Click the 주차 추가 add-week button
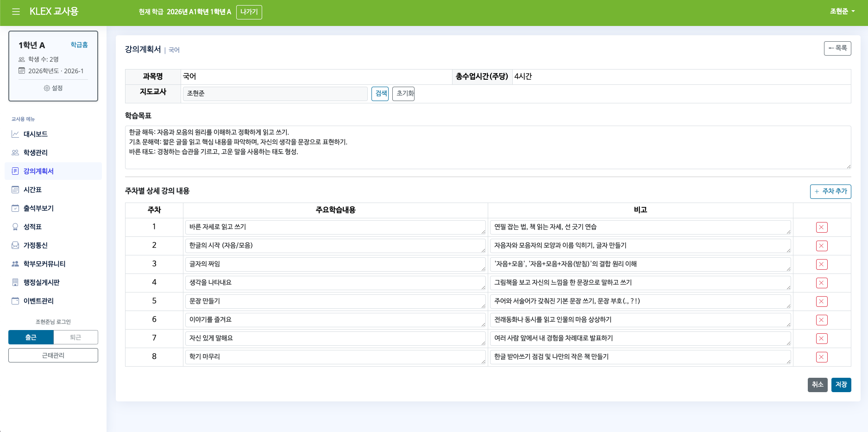The width and height of the screenshot is (868, 432). pyautogui.click(x=830, y=191)
